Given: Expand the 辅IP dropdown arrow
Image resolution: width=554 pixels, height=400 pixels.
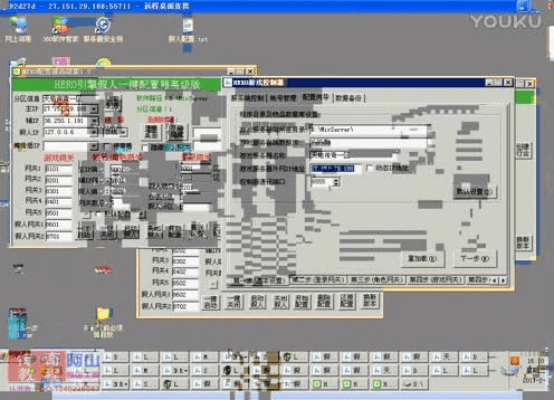Looking at the screenshot, I should click(93, 121).
